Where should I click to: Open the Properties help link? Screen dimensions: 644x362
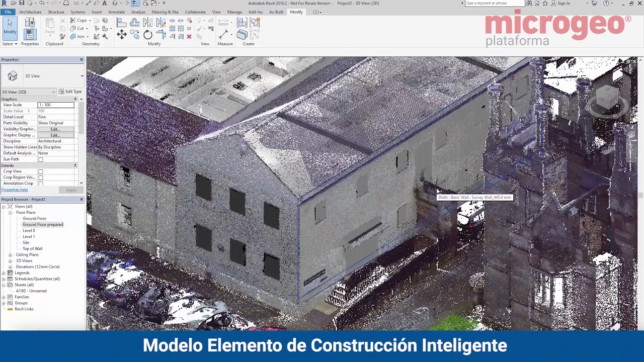tap(15, 190)
